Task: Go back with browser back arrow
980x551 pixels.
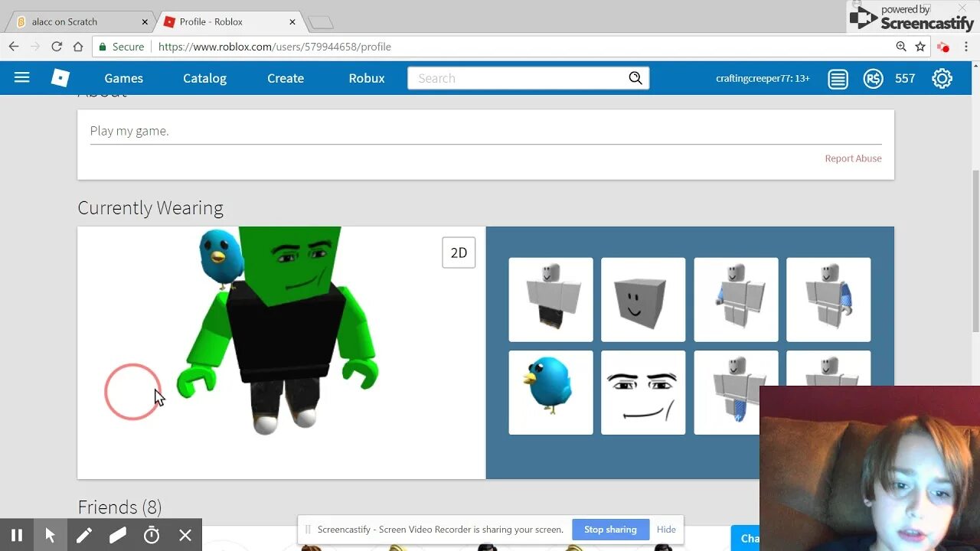Action: tap(14, 47)
